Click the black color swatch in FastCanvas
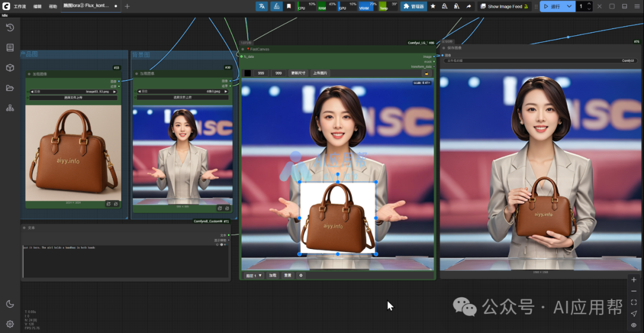Screen dimensions: 644x333 (247, 73)
